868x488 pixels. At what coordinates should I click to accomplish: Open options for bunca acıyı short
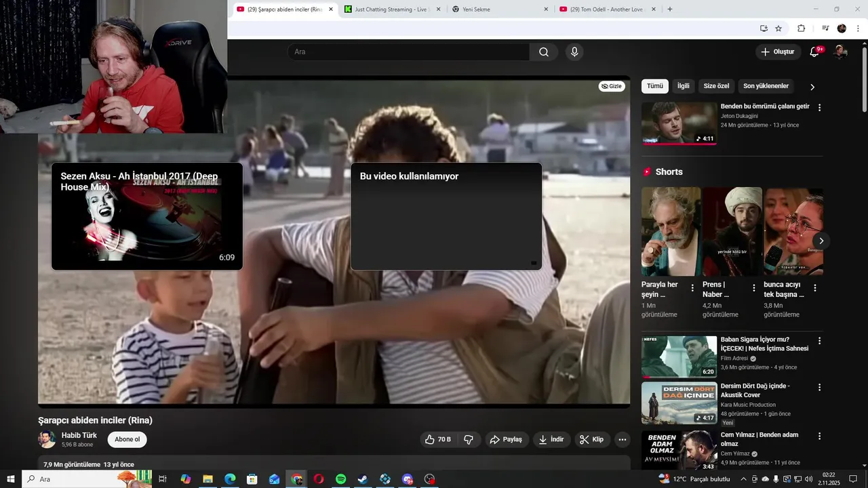pyautogui.click(x=814, y=288)
